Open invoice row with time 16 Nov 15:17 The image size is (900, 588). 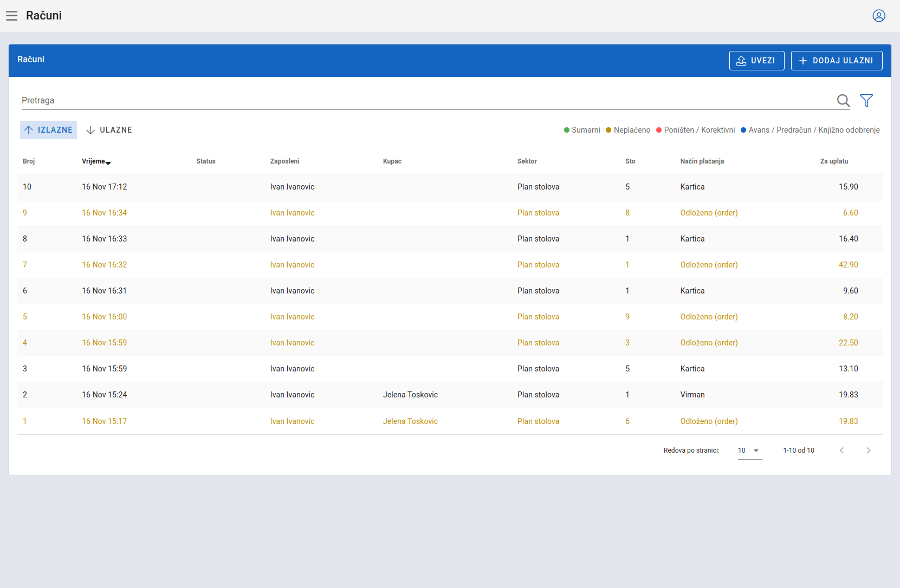click(x=450, y=421)
